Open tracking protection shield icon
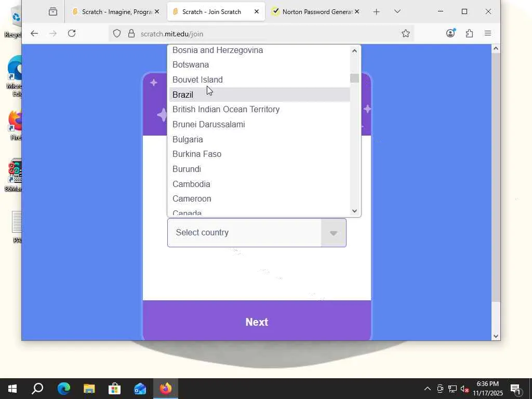 117,34
